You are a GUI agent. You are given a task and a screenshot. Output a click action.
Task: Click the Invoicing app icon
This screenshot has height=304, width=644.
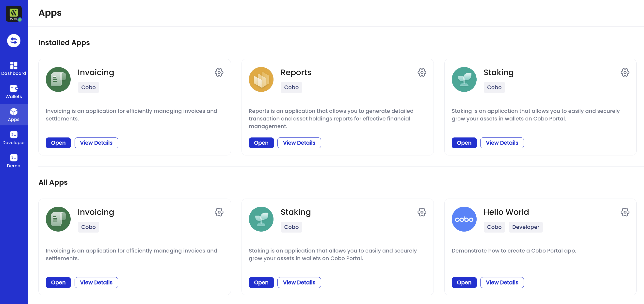point(58,79)
